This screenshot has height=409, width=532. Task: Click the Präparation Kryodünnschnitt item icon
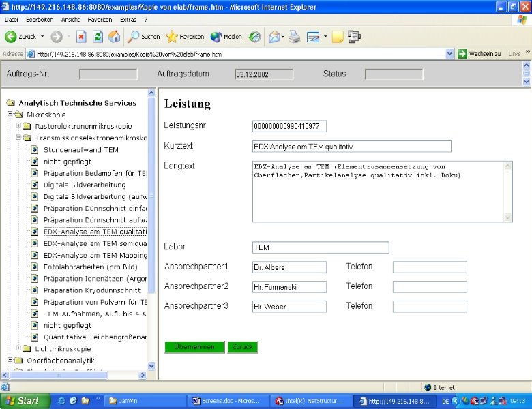click(35, 290)
